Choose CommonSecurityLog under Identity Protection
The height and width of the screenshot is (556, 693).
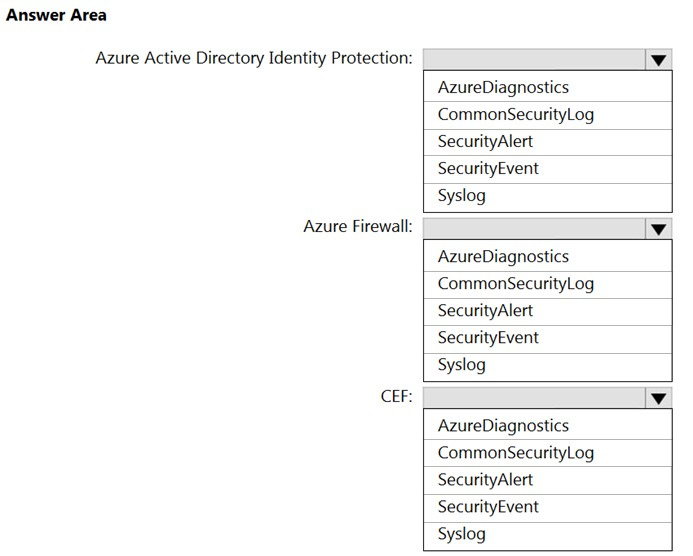point(515,114)
